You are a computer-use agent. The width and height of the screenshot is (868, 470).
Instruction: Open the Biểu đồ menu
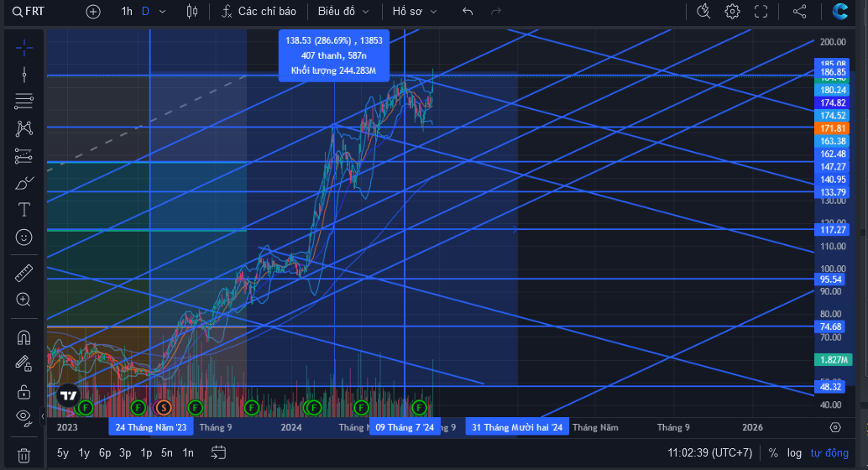pos(337,11)
